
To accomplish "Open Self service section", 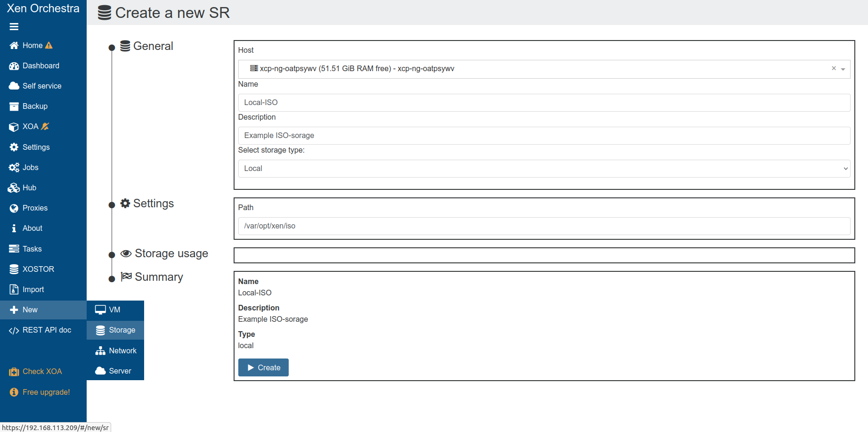I will 43,86.
